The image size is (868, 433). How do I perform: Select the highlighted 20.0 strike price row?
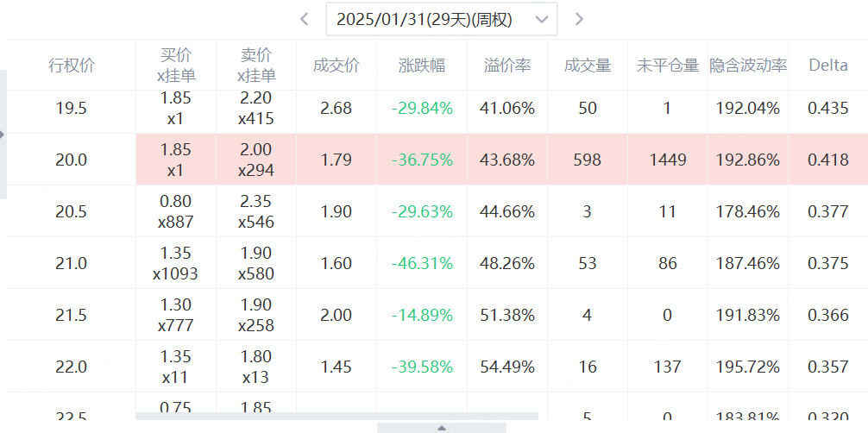pos(72,160)
